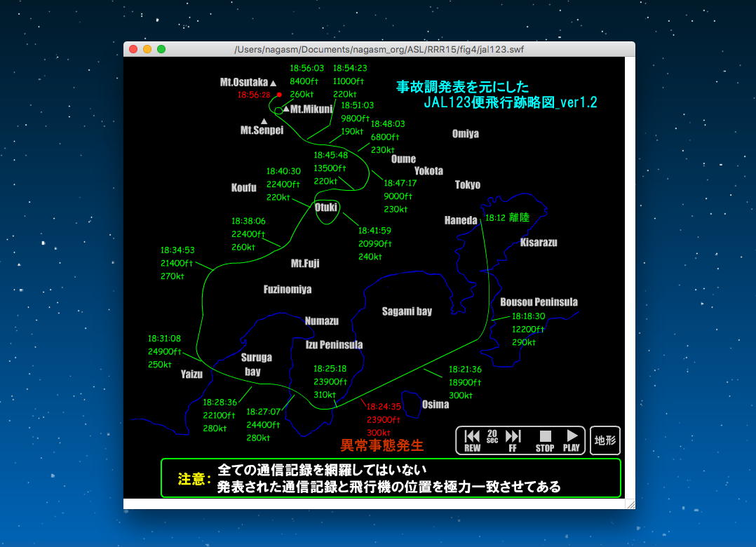Image resolution: width=756 pixels, height=547 pixels.
Task: Close the jal123.swf window
Action: (133, 49)
